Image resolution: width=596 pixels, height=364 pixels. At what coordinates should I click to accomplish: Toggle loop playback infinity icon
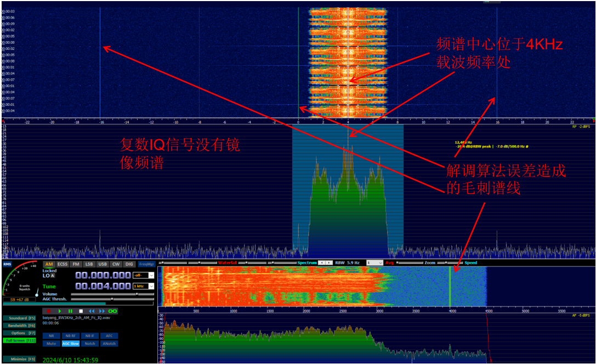tap(113, 311)
